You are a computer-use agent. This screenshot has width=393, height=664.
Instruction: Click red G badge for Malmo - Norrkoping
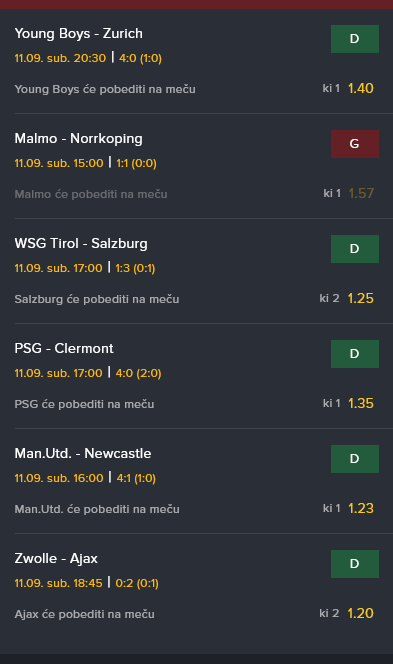tap(354, 144)
